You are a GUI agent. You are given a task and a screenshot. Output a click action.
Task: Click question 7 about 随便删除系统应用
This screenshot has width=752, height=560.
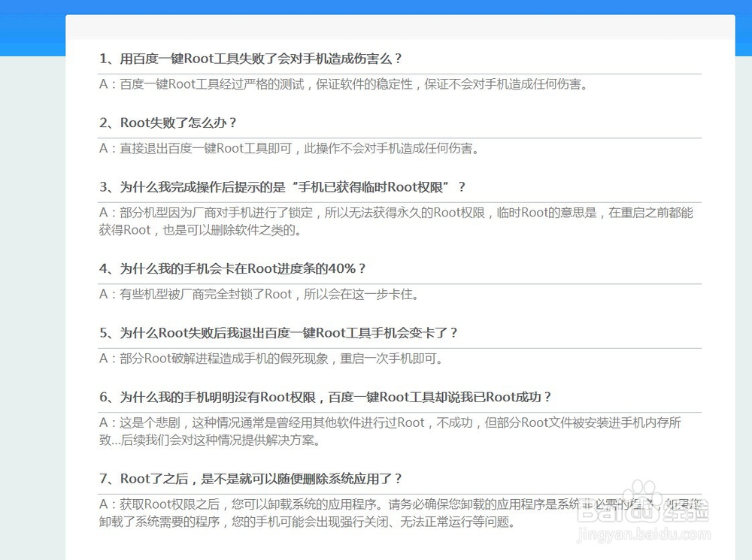250,479
